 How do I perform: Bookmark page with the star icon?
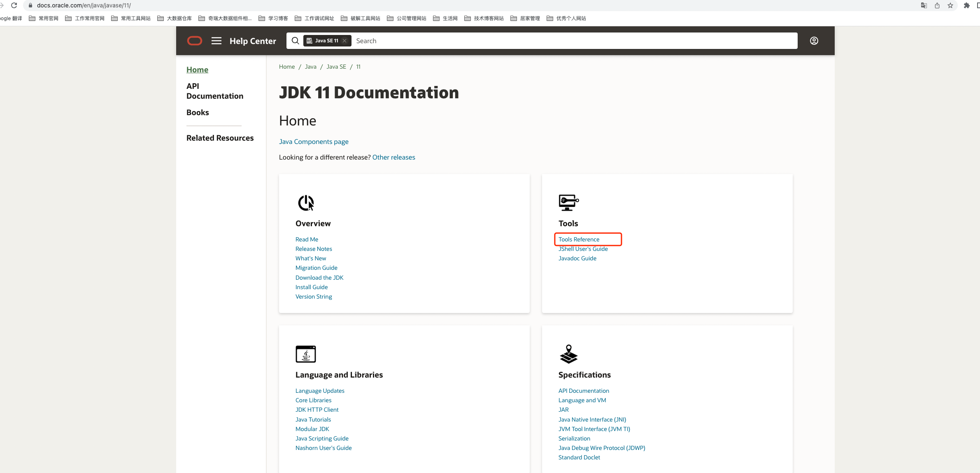coord(950,5)
